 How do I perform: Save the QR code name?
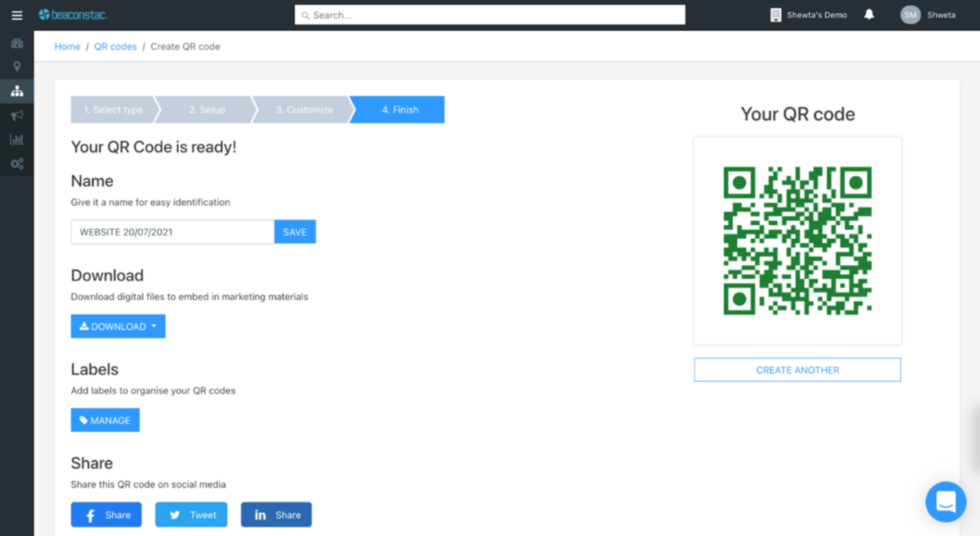tap(295, 232)
